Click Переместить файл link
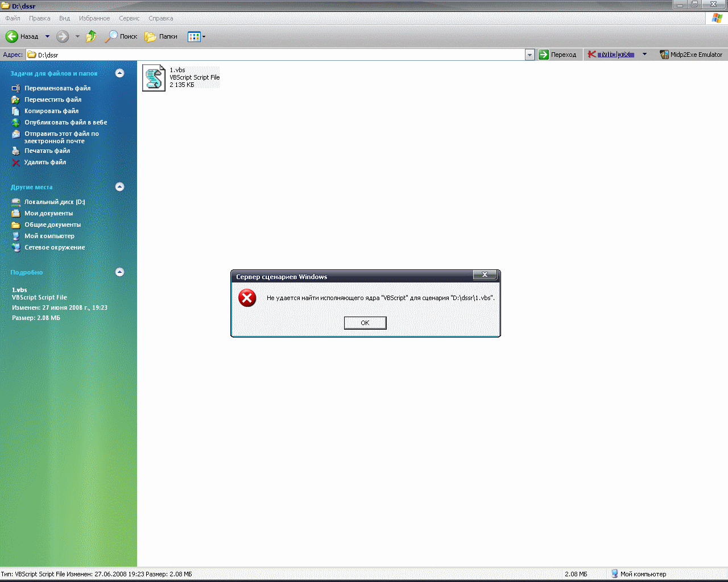 pos(53,99)
